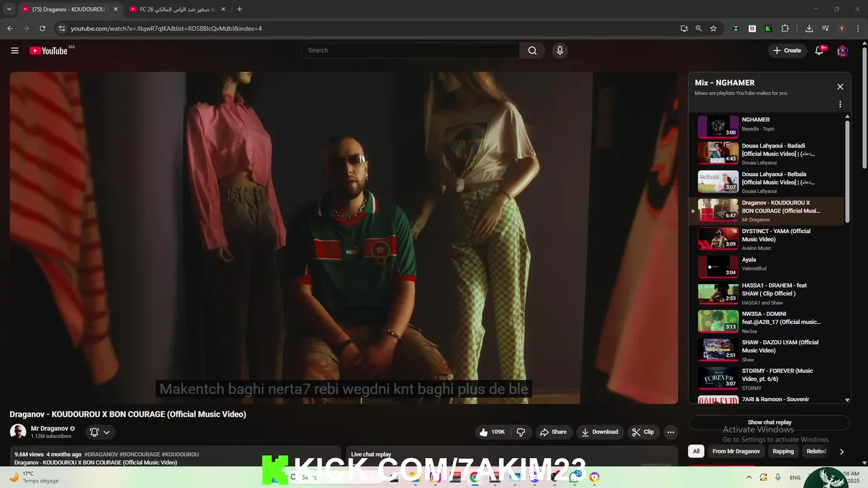Play Douaa Lahyaoui - Badadi video
This screenshot has width=868, height=488.
(x=766, y=153)
